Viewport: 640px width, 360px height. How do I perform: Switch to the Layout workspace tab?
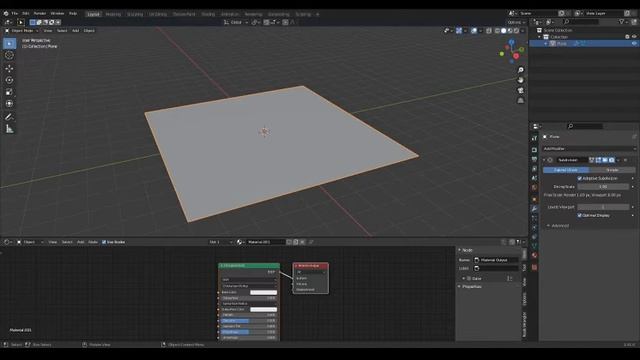pyautogui.click(x=93, y=14)
